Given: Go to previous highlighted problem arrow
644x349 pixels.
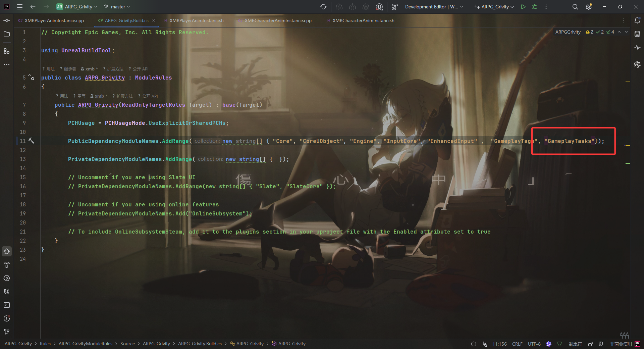Looking at the screenshot, I should pyautogui.click(x=619, y=32).
